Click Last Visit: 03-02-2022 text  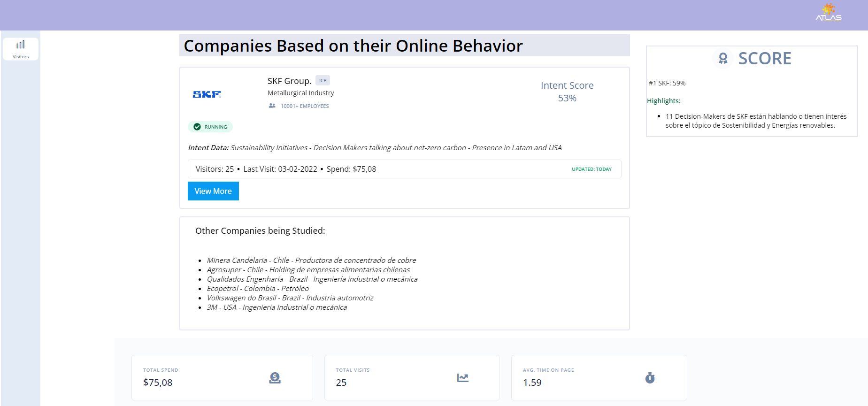pos(280,169)
